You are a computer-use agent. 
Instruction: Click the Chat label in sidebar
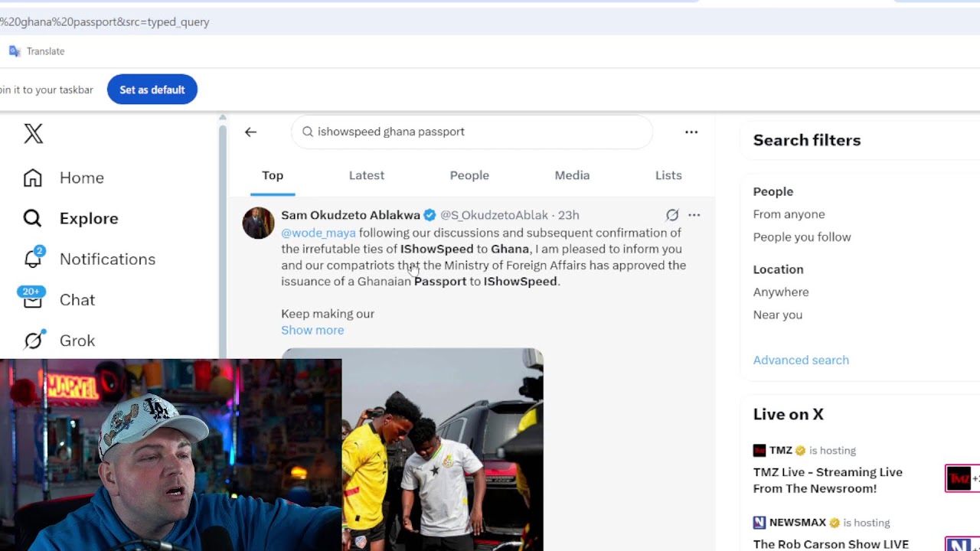(x=77, y=299)
